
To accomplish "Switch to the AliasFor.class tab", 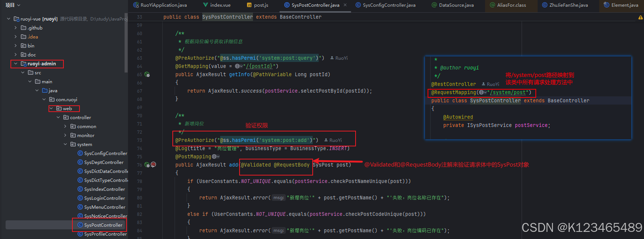I will pos(508,5).
